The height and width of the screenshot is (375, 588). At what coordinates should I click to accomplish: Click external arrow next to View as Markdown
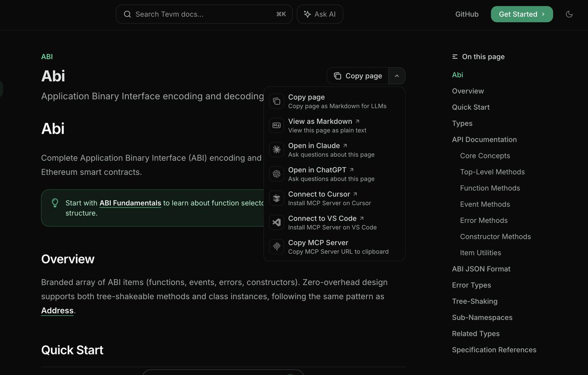(x=358, y=121)
